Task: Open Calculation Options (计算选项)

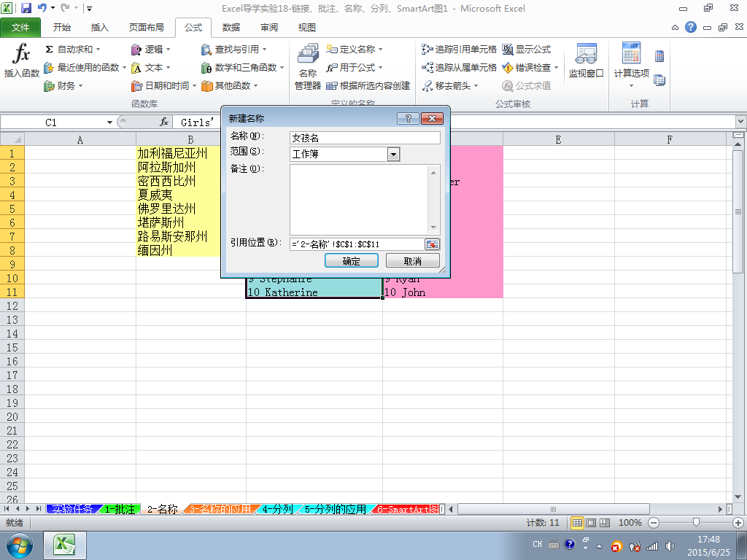Action: pos(631,66)
